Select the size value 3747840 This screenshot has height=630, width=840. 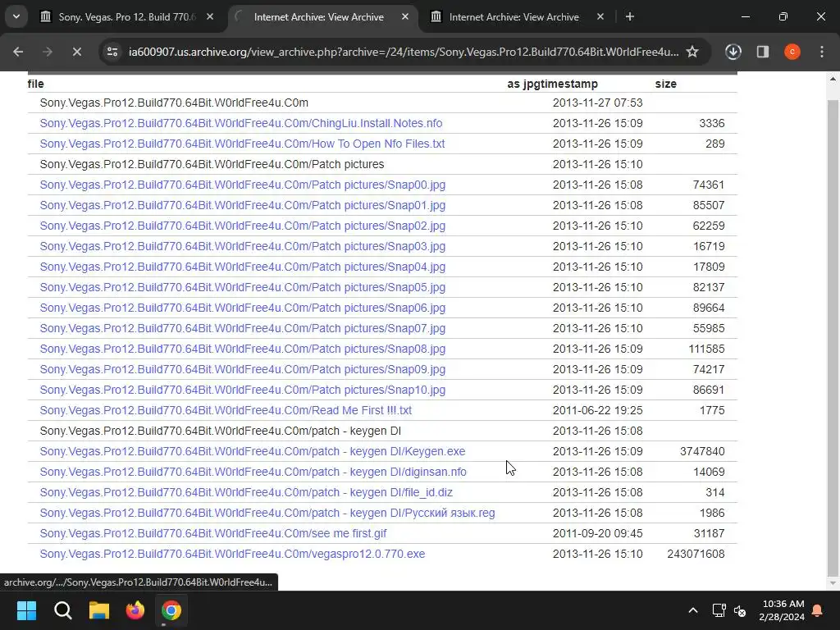tap(702, 452)
